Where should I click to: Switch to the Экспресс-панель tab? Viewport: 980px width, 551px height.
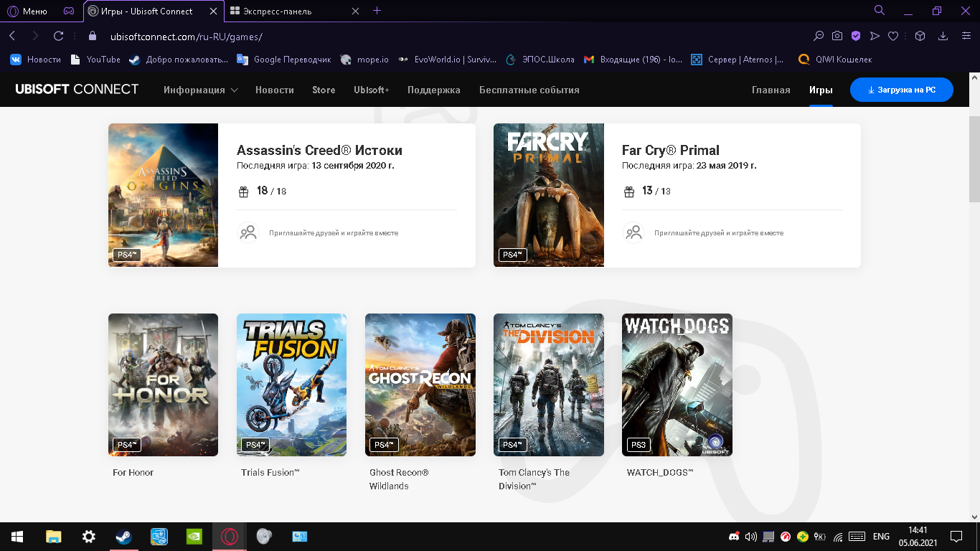[286, 11]
